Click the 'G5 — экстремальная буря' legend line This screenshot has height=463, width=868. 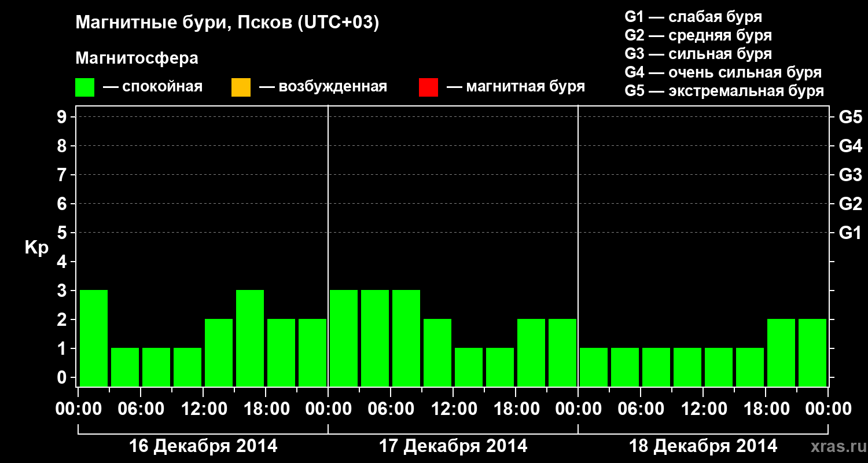724,91
